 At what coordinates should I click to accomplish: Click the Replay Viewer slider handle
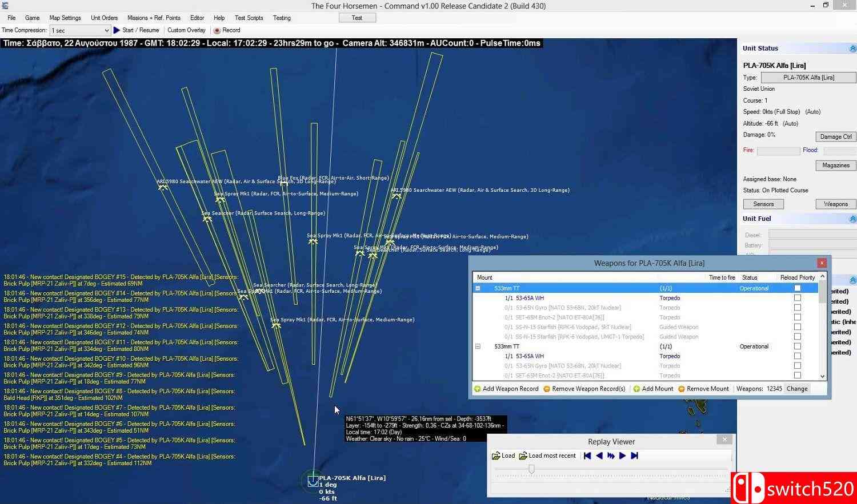(x=531, y=469)
